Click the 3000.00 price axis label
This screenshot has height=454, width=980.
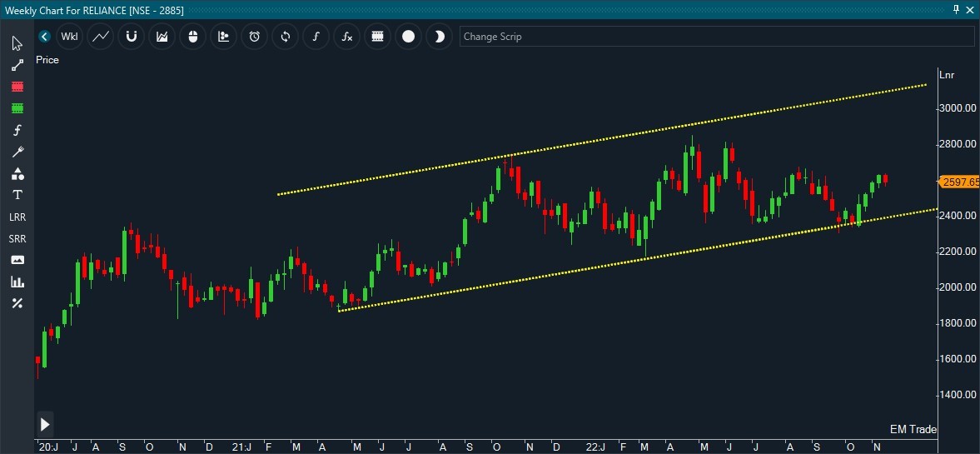(x=958, y=108)
